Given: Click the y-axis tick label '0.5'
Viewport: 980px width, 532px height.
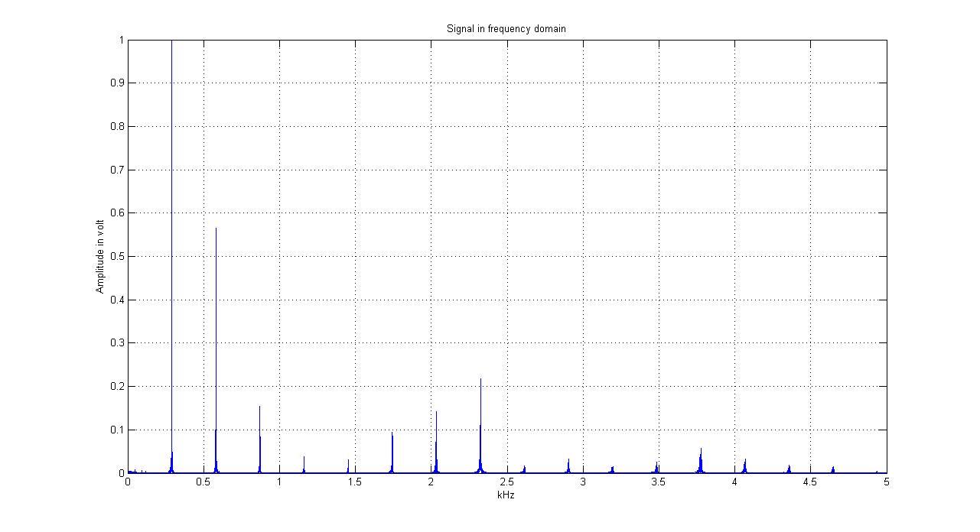Looking at the screenshot, I should pos(116,257).
